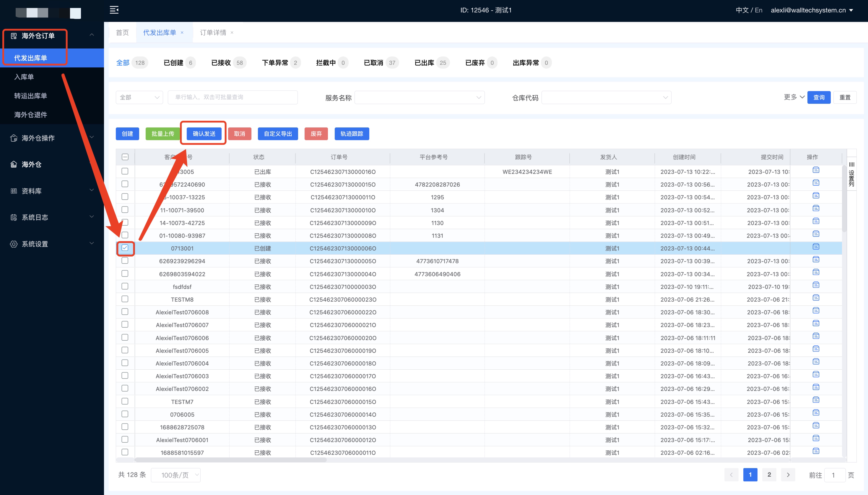The height and width of the screenshot is (495, 868).
Task: Select the AlexielTest0706008 row checkbox
Action: pos(125,312)
